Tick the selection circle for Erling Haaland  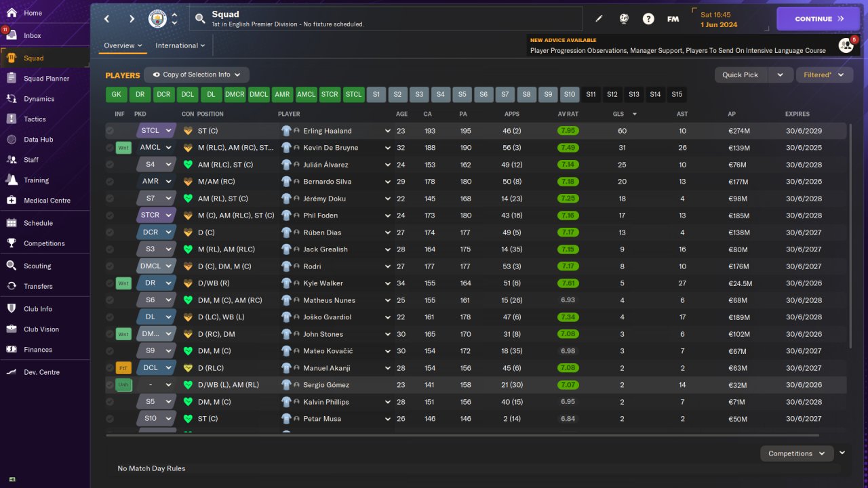point(110,131)
